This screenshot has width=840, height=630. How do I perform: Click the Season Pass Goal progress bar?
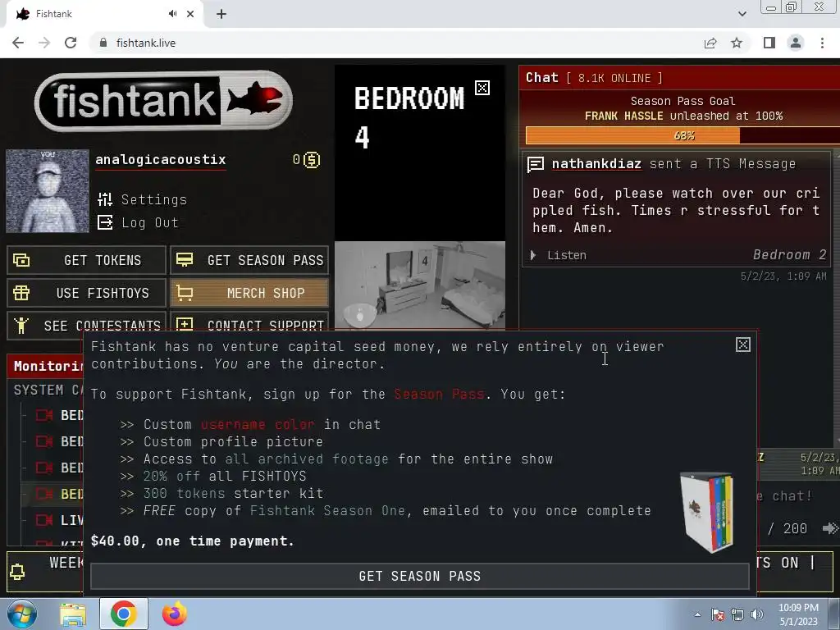click(x=682, y=135)
